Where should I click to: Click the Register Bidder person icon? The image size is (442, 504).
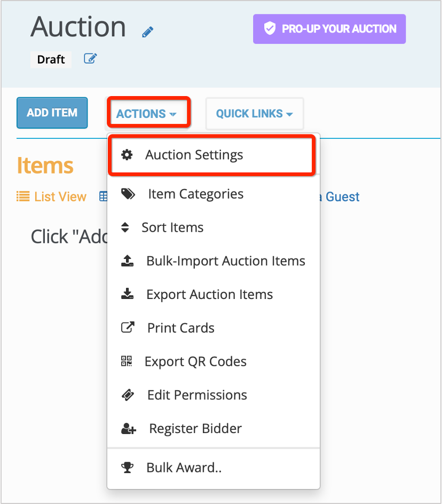point(128,429)
